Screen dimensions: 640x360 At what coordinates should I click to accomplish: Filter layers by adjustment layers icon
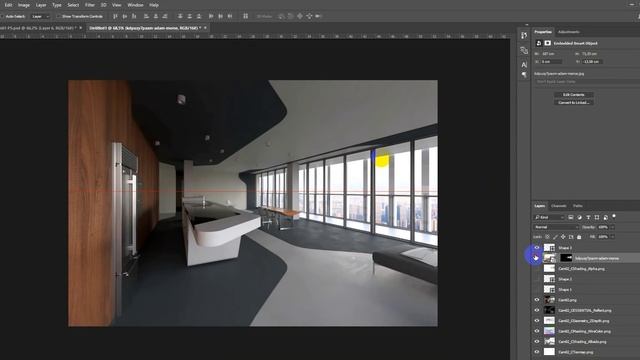click(579, 218)
